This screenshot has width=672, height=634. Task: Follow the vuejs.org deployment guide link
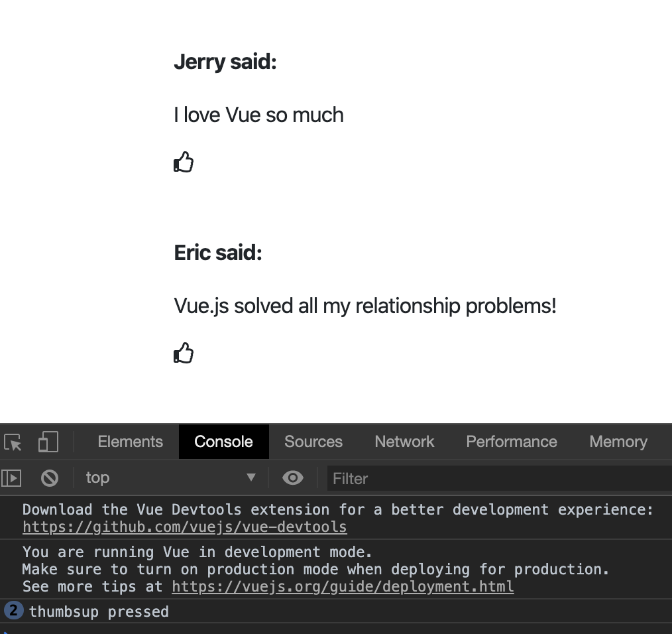[343, 587]
